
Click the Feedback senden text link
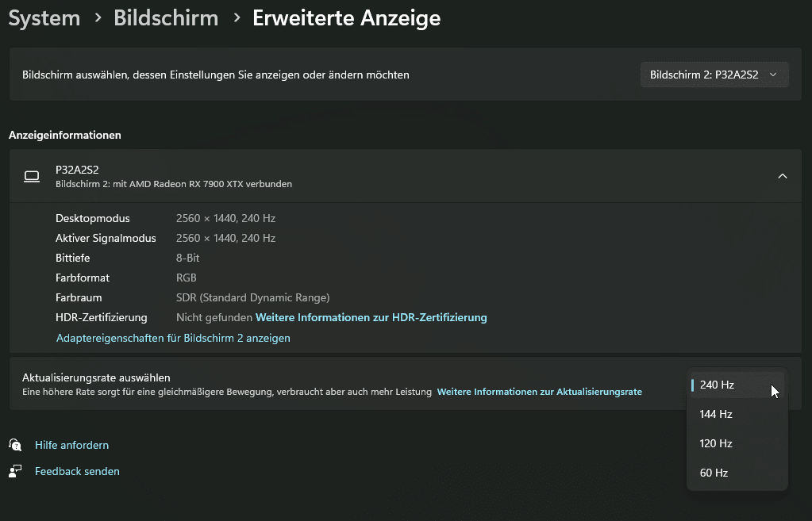pos(77,471)
